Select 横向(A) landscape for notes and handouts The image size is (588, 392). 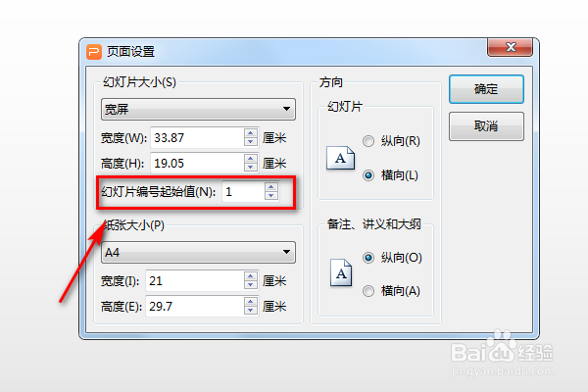368,291
